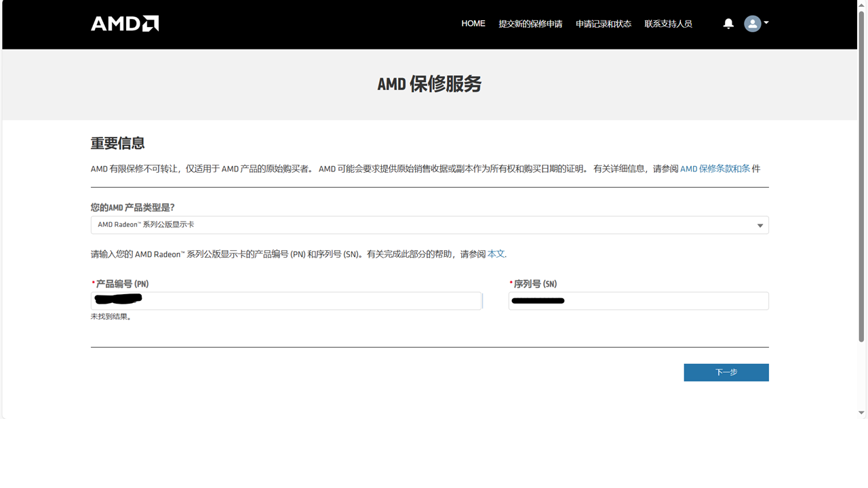
Task: Open 提交新的保修申请 in the navigation
Action: [x=530, y=24]
